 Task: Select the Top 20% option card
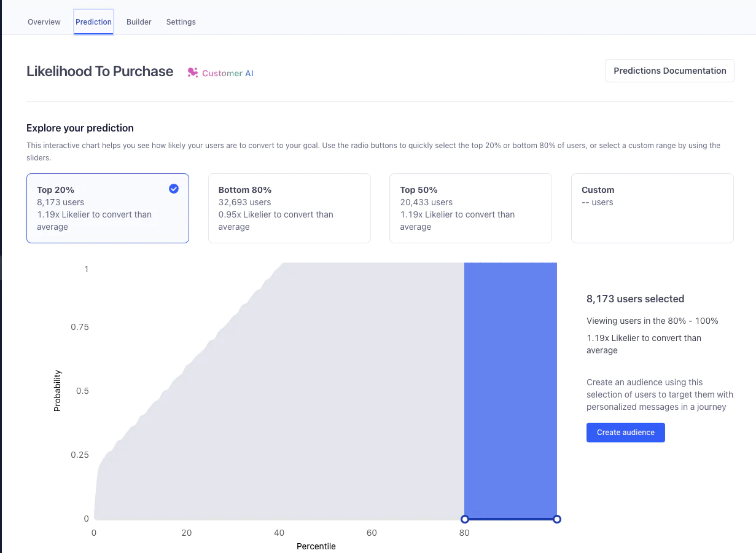107,208
